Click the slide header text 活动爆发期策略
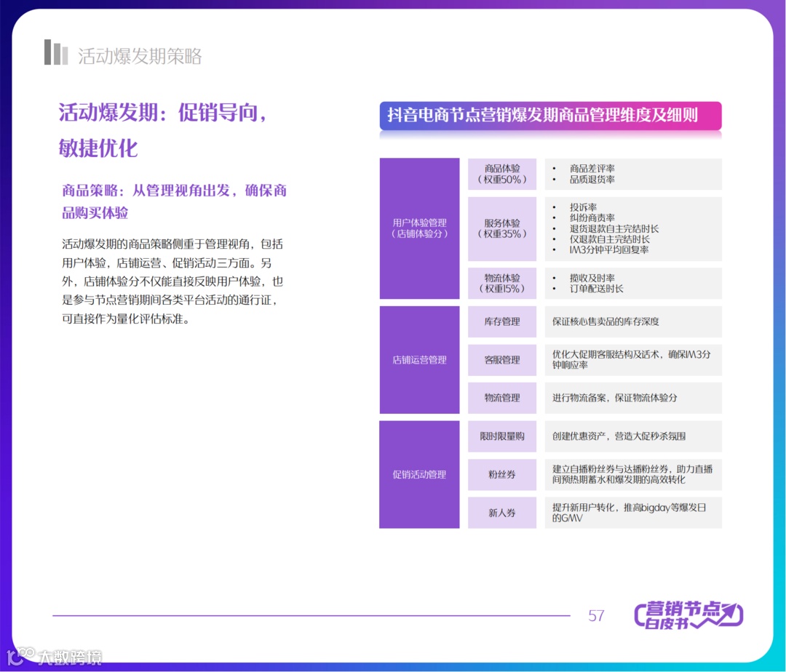This screenshot has width=786, height=672. point(140,56)
